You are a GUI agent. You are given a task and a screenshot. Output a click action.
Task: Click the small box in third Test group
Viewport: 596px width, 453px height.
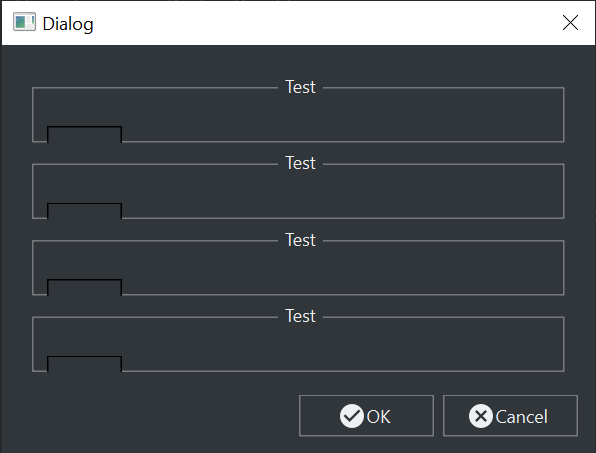point(84,287)
